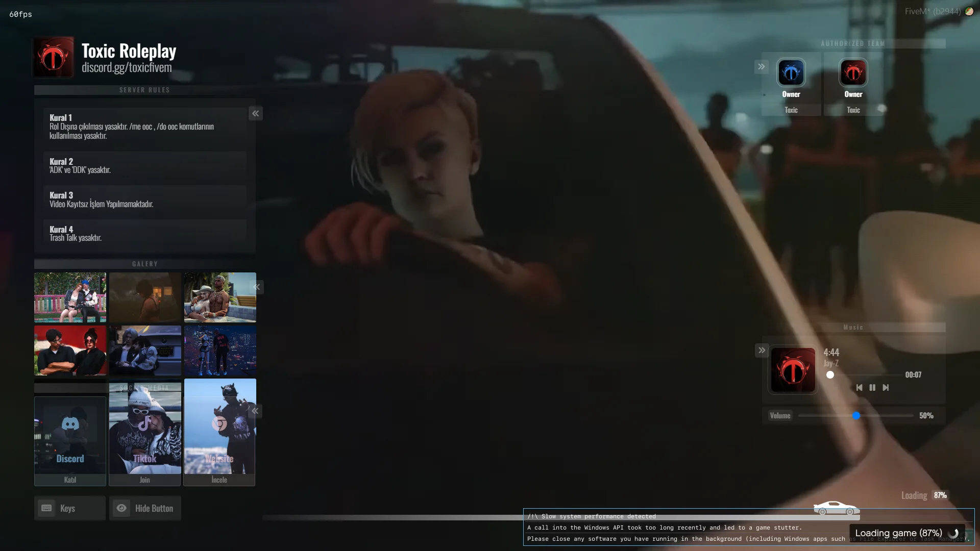This screenshot has width=980, height=551.
Task: Adjust the Volume slider handle
Action: tap(856, 416)
